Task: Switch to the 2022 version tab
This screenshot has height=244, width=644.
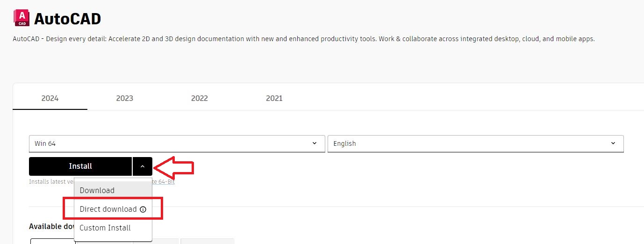Action: click(x=199, y=98)
